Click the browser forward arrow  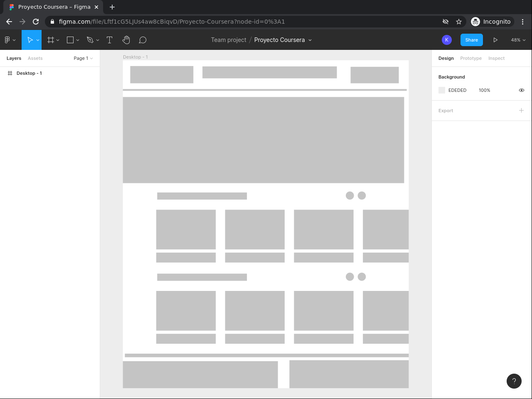click(22, 22)
